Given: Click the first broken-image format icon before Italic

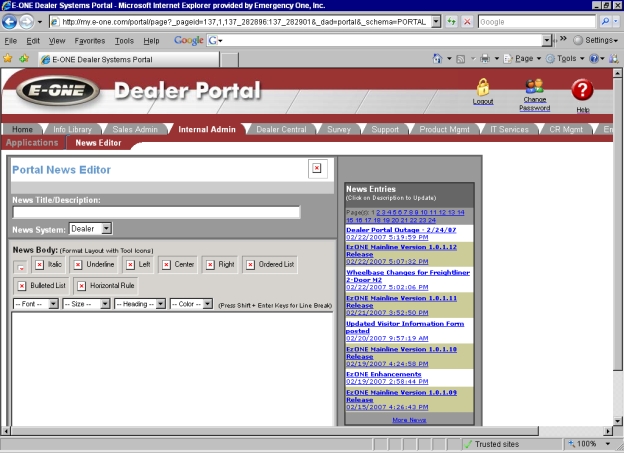Looking at the screenshot, I should (x=20, y=267).
